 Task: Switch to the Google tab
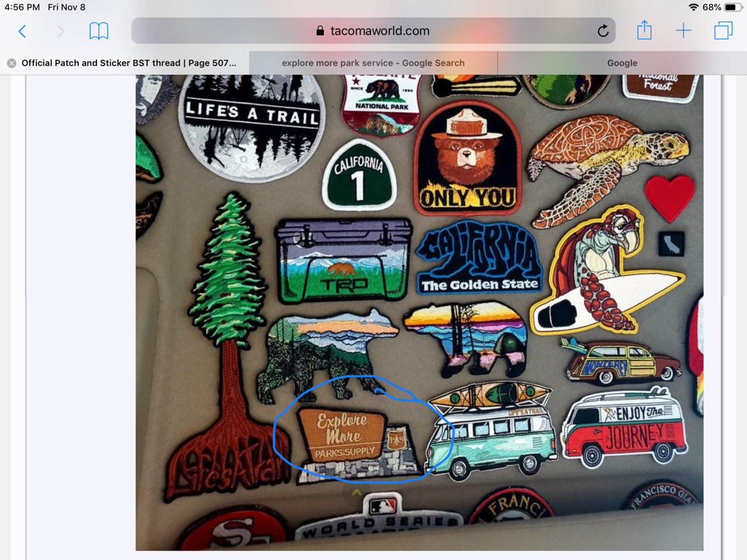622,63
